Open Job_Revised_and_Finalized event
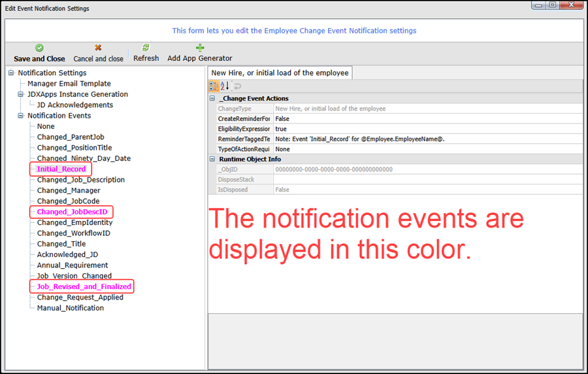 click(x=84, y=286)
